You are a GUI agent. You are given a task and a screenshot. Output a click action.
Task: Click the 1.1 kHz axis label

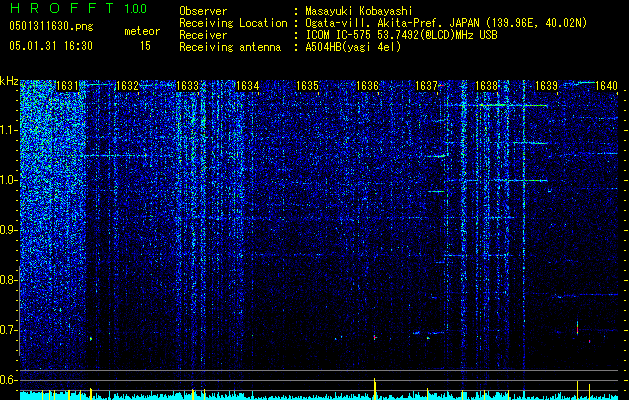(x=9, y=130)
